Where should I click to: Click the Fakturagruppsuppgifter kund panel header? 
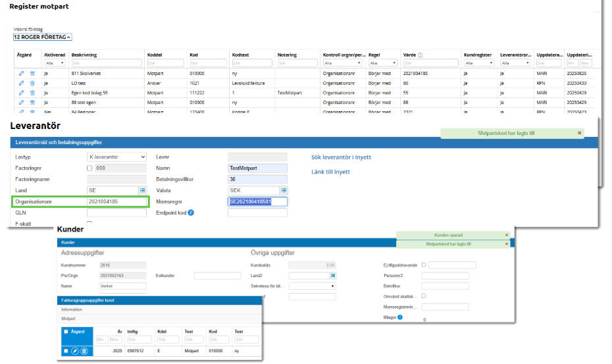[x=159, y=300]
